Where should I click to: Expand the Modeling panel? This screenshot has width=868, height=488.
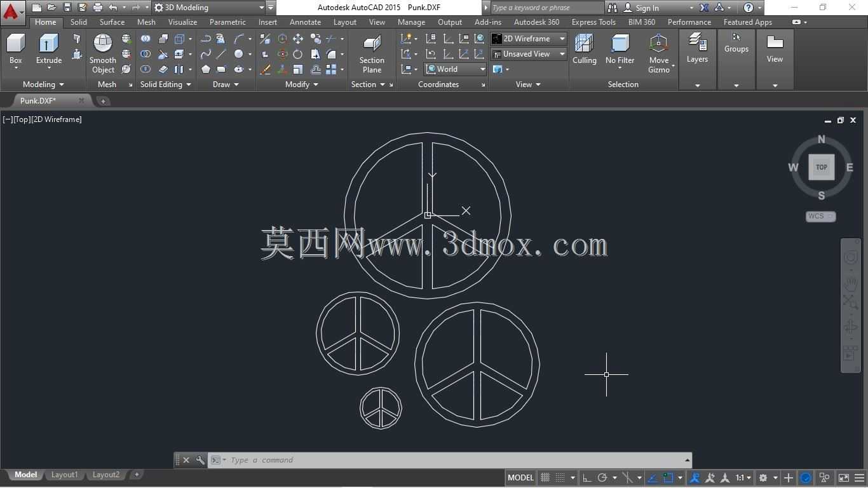pyautogui.click(x=43, y=85)
